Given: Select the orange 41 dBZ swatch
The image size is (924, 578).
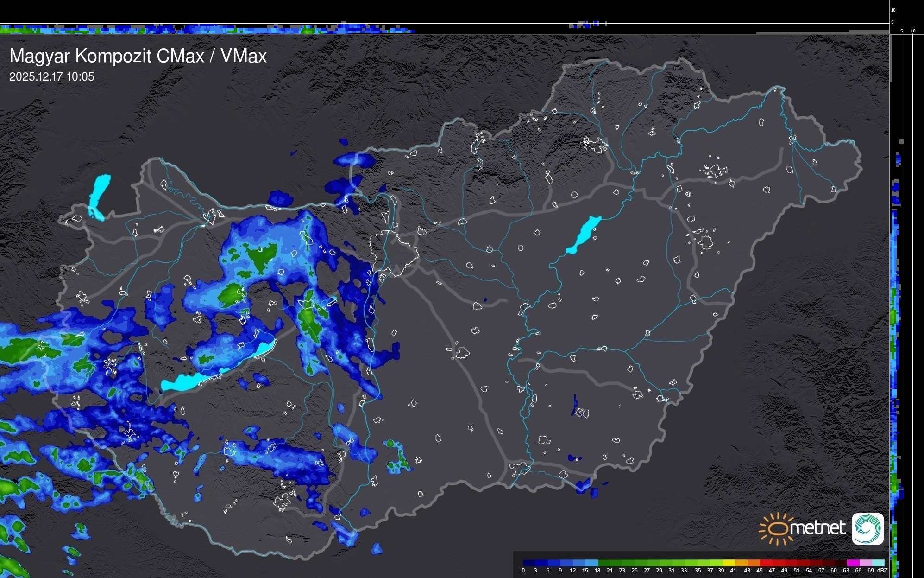Looking at the screenshot, I should tap(741, 563).
